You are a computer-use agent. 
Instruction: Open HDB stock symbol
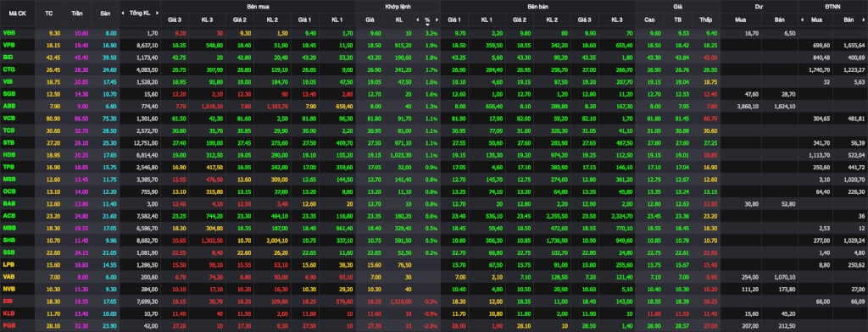tap(8, 154)
